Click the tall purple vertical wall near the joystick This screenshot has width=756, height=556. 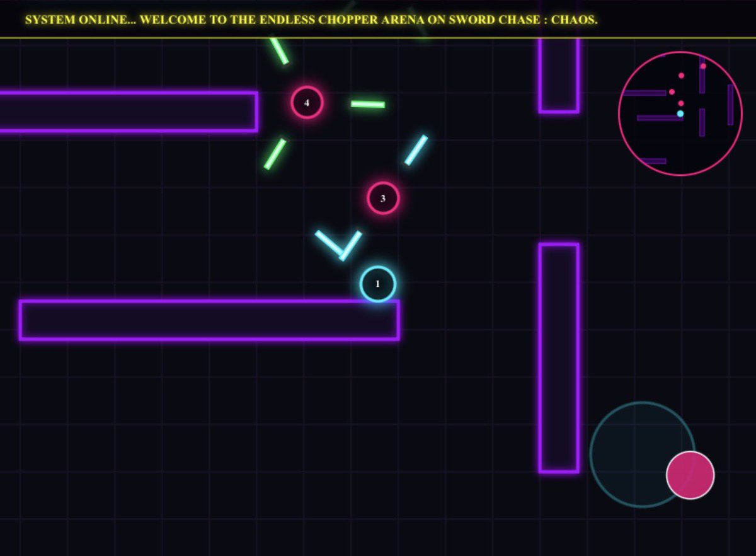559,358
